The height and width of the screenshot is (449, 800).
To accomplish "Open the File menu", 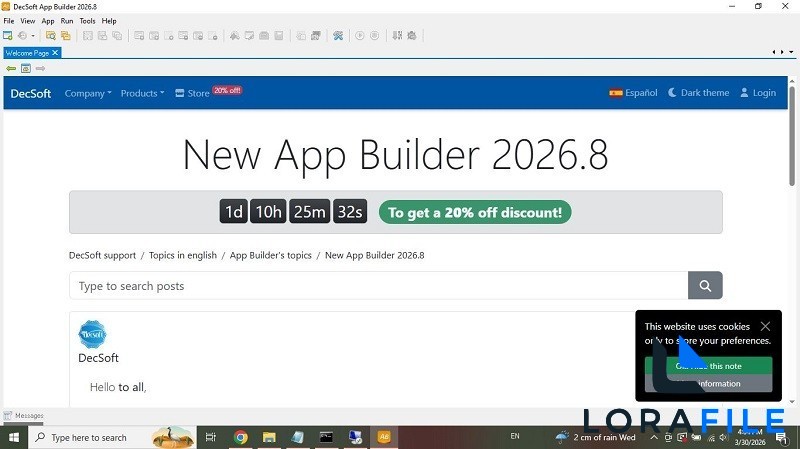I will coord(9,21).
